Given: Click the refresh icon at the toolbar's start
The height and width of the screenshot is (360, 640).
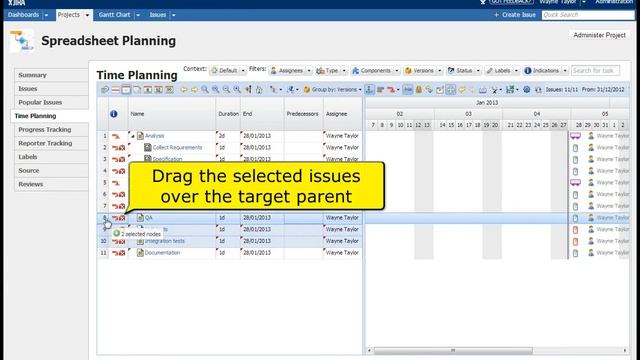Looking at the screenshot, I should pos(105,89).
